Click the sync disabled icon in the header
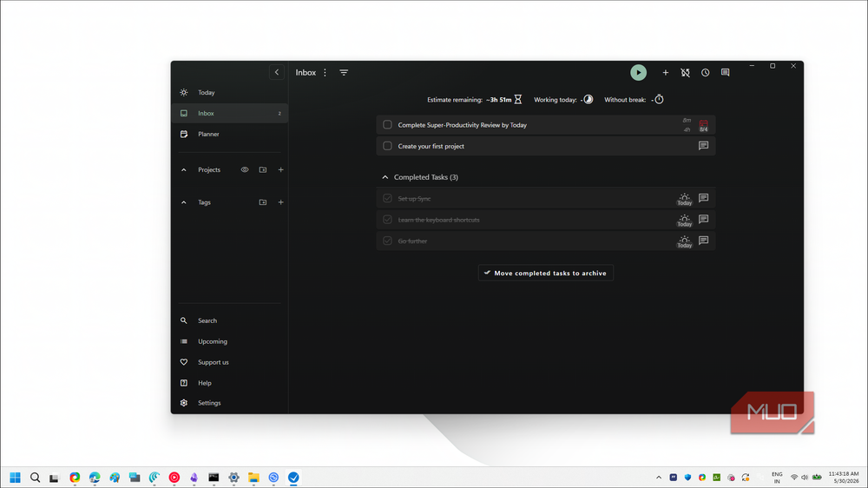 click(686, 73)
